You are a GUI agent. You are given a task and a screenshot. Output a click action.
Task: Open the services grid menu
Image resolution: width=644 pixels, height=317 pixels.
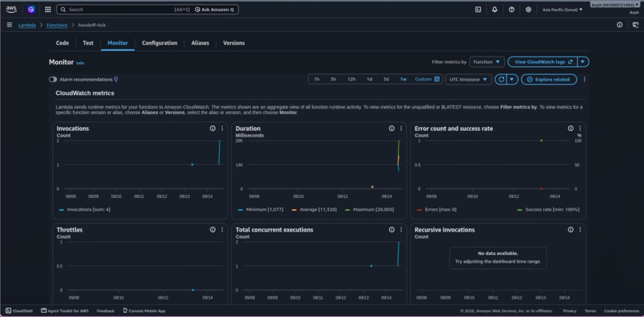(x=48, y=10)
